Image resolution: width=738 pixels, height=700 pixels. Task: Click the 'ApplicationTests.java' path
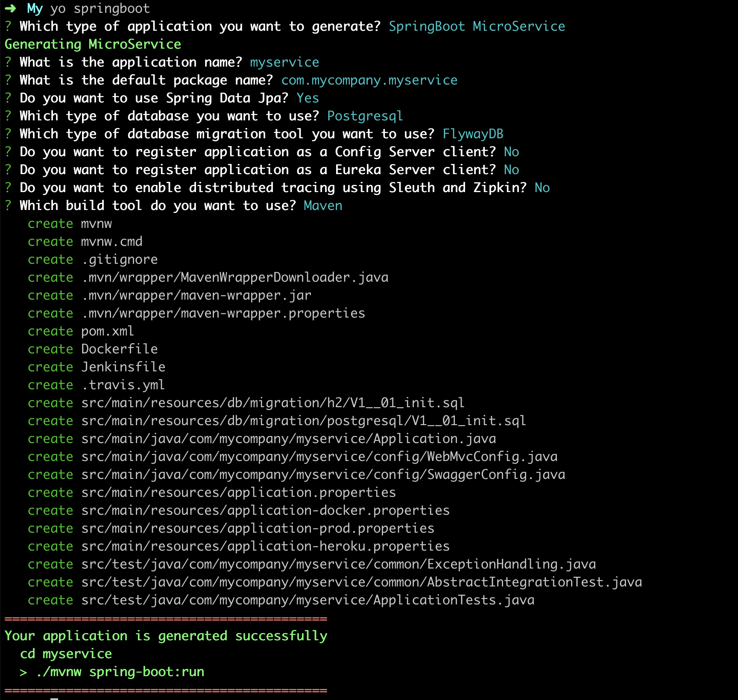click(x=308, y=600)
